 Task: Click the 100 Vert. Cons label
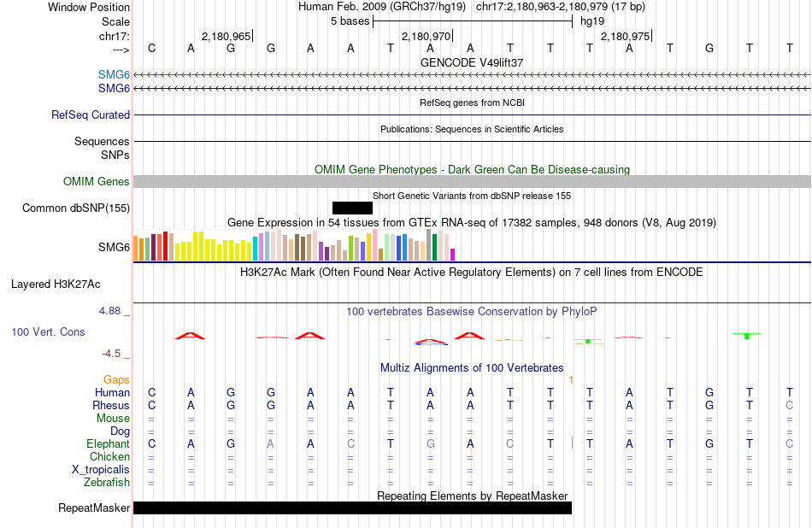[x=48, y=331]
